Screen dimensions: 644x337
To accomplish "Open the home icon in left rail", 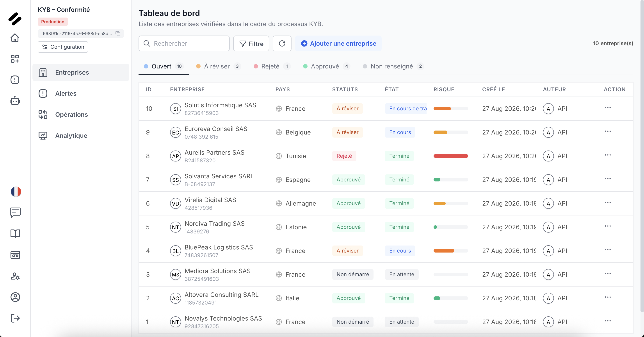I will [x=15, y=38].
